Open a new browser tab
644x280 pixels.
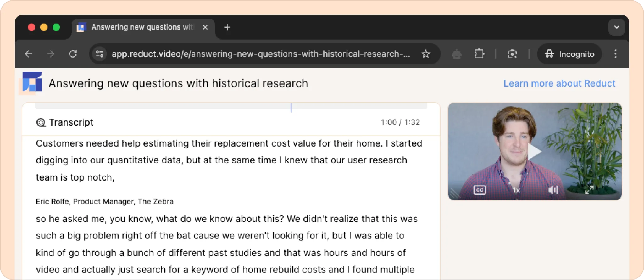coord(227,28)
